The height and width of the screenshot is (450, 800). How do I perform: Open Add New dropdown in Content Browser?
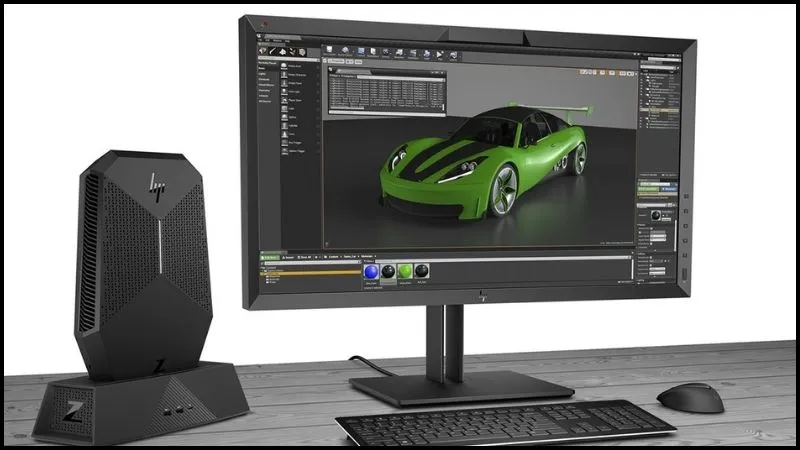click(x=270, y=258)
